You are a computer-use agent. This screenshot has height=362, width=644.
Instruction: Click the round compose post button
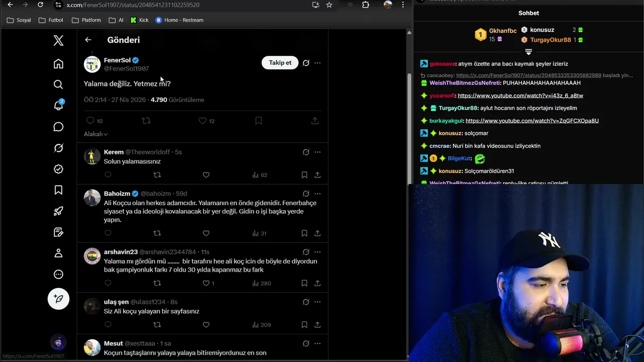pyautogui.click(x=58, y=299)
